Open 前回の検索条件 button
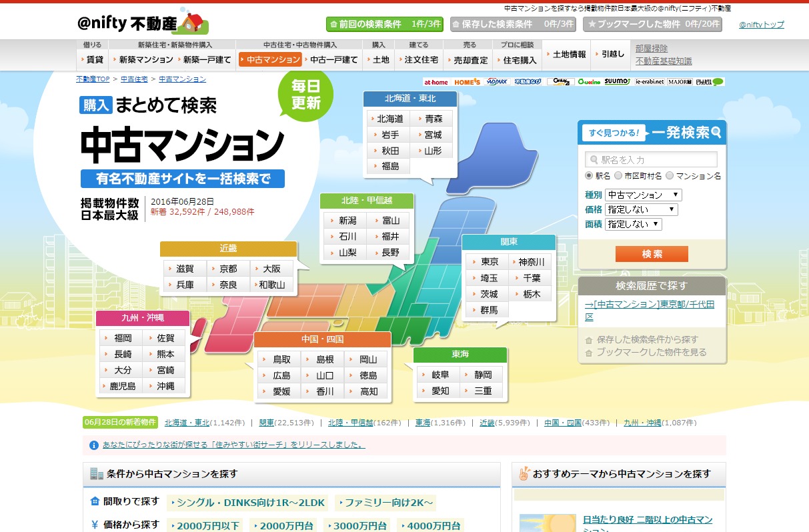 (385, 24)
